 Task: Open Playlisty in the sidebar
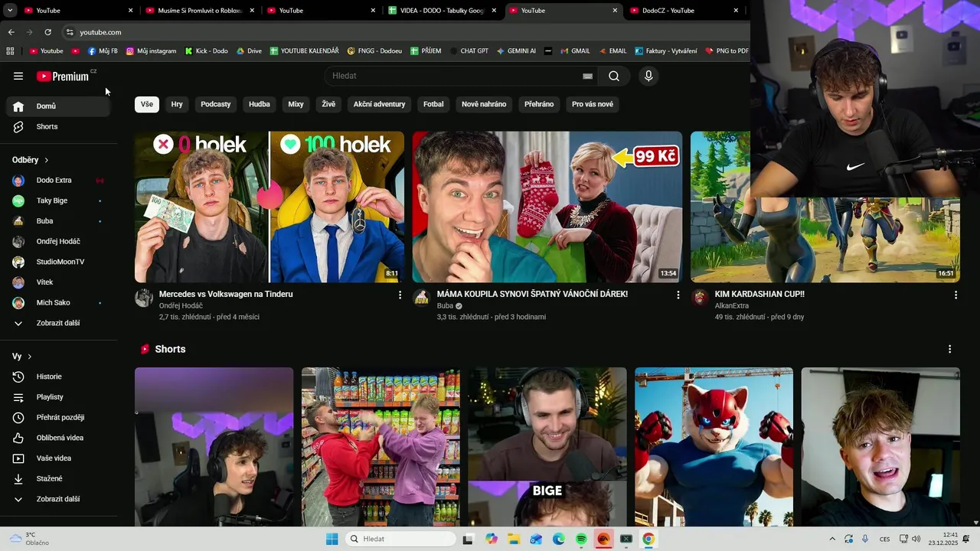tap(58, 397)
